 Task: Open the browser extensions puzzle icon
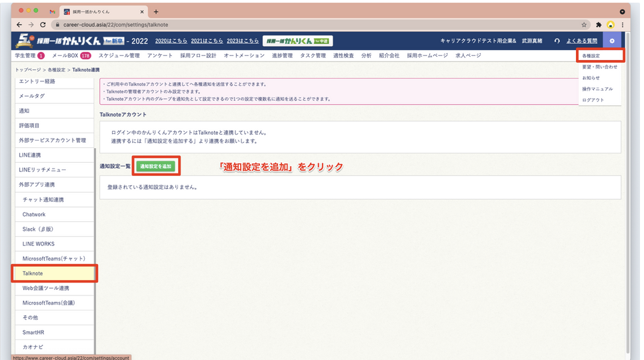(x=598, y=25)
